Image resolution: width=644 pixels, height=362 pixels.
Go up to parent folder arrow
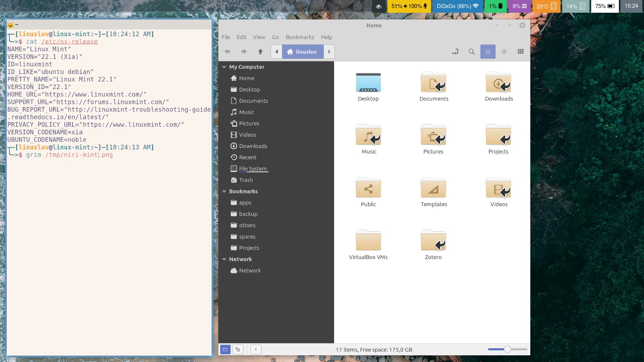pos(260,52)
